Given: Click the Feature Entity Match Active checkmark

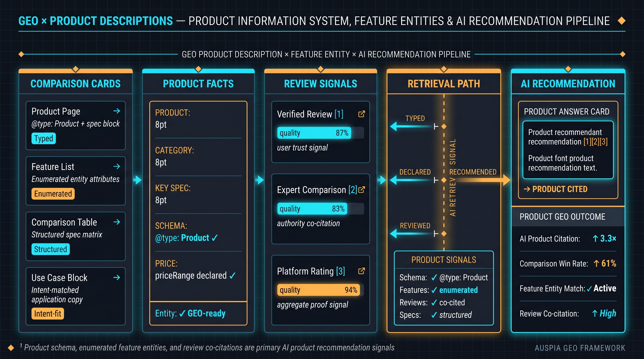Looking at the screenshot, I should coord(589,289).
